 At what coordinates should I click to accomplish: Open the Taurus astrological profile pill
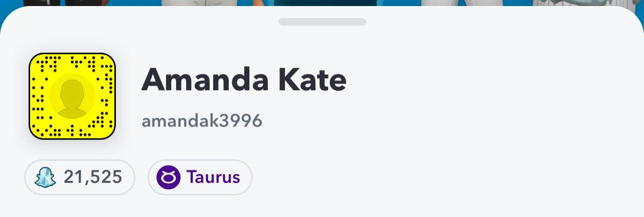[200, 177]
